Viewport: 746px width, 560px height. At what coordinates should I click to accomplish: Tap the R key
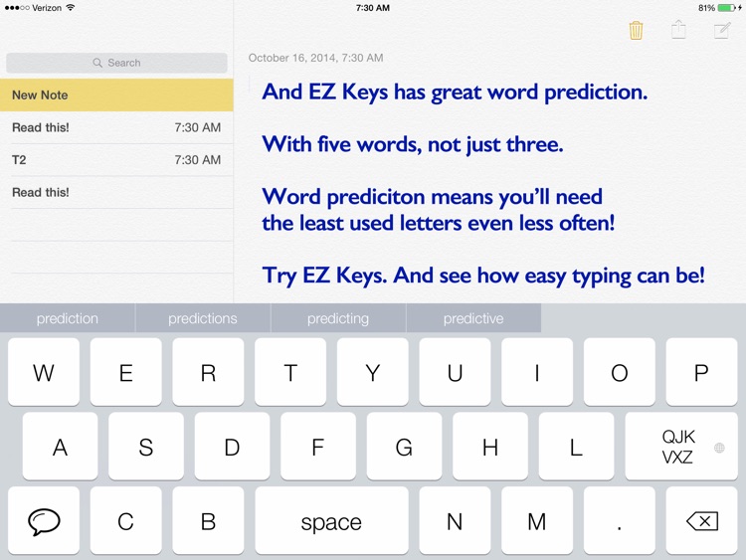coord(209,373)
